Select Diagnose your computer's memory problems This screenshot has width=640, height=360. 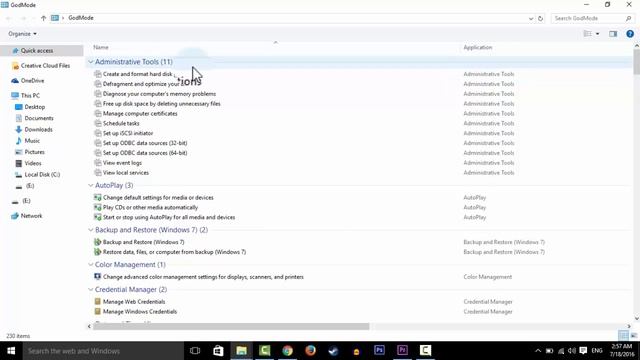coord(159,94)
